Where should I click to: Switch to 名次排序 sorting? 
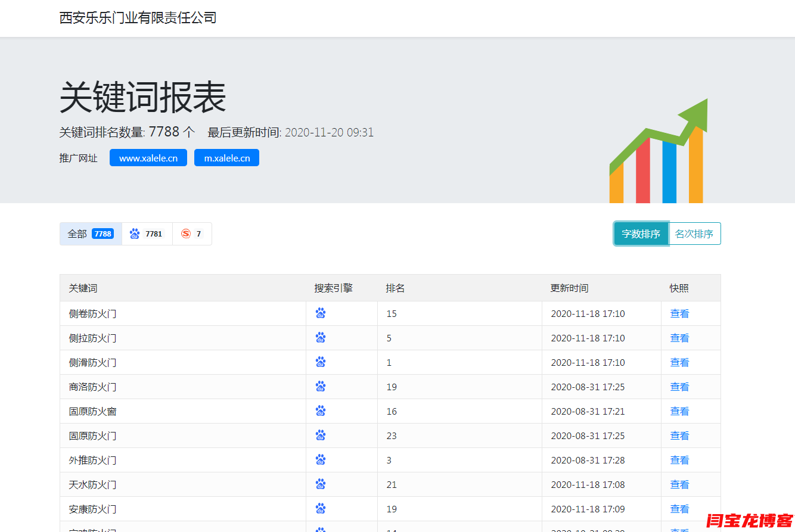[x=694, y=234]
